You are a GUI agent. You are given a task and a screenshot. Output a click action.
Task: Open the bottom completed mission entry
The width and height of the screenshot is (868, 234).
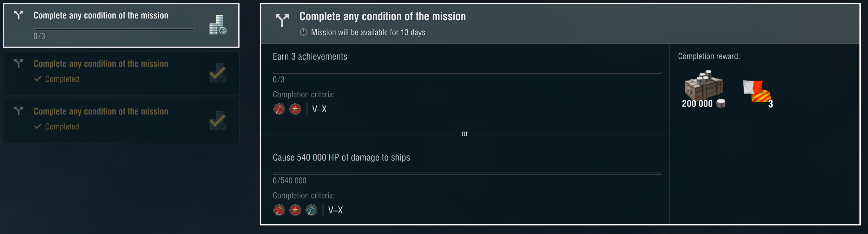[121, 121]
